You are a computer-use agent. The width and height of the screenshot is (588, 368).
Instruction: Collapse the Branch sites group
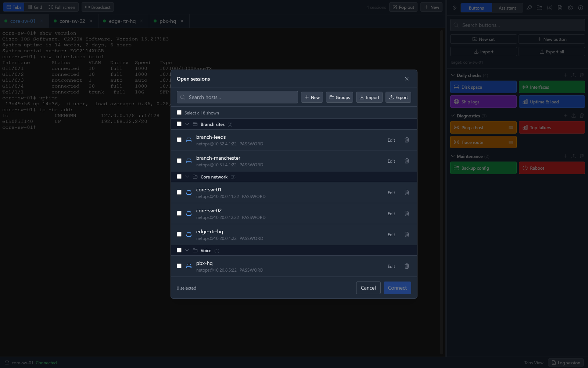coord(187,124)
